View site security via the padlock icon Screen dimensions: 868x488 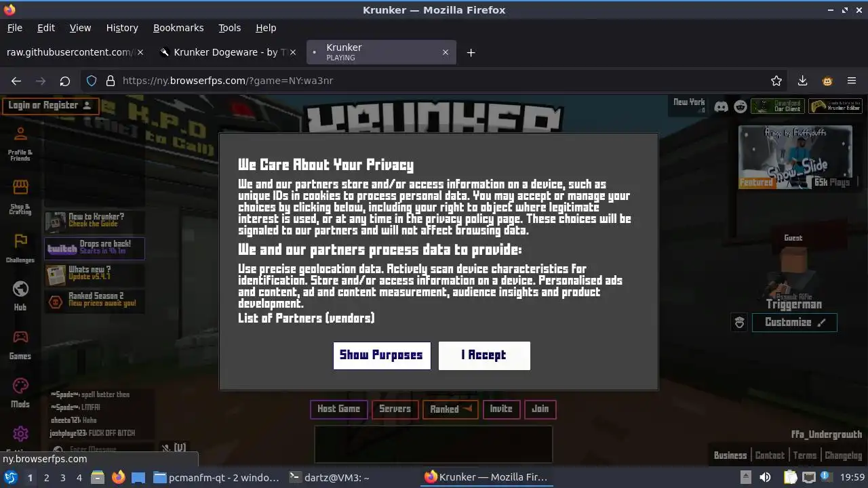[111, 81]
